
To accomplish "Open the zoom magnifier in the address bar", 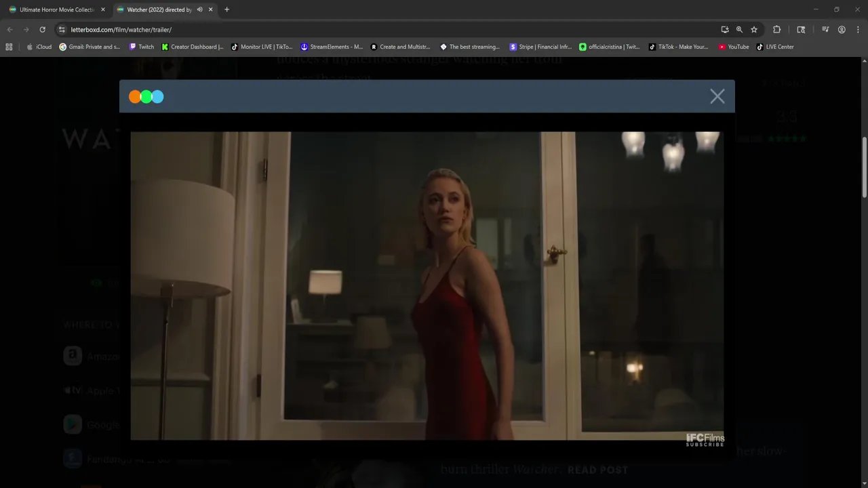I will [739, 29].
